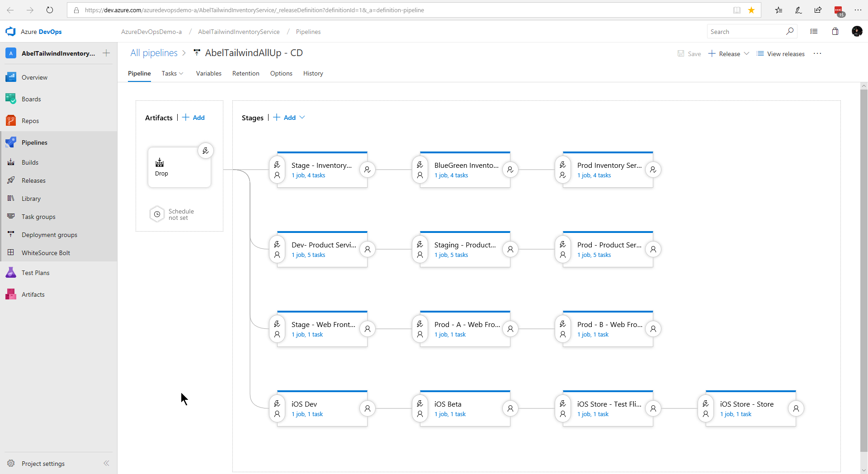Viewport: 868px width, 474px height.
Task: Open post-deployment conditions for Prod Inventory Service
Action: pyautogui.click(x=653, y=170)
